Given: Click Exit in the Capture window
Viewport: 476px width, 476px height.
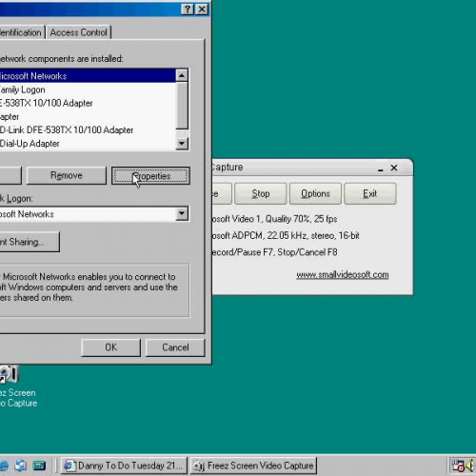Looking at the screenshot, I should (x=370, y=193).
